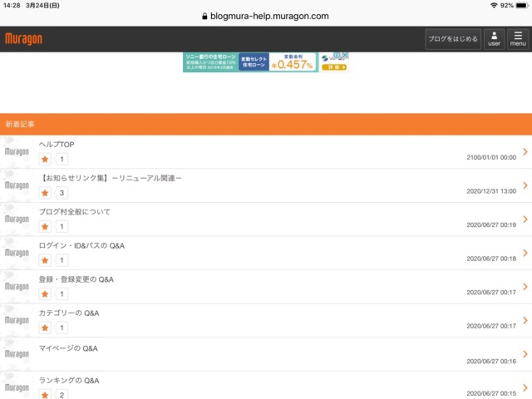532x399 pixels.
Task: Click the date 2100/01/01 00:00
Action: coord(491,158)
